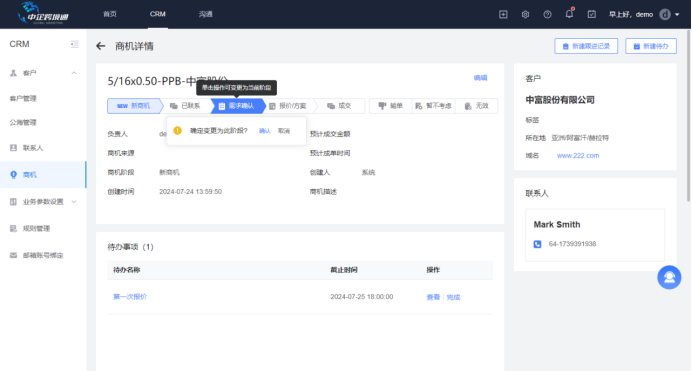
Task: Click the company logo in the header
Action: [x=43, y=14]
